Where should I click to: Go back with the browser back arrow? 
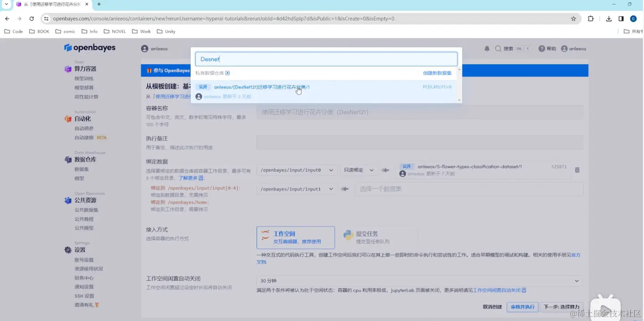pos(7,19)
